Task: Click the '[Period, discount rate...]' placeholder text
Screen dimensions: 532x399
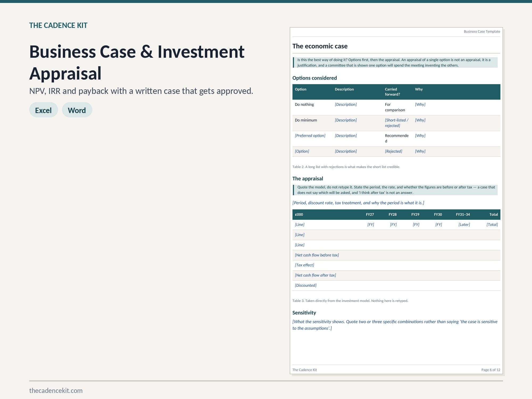Action: (x=358, y=203)
